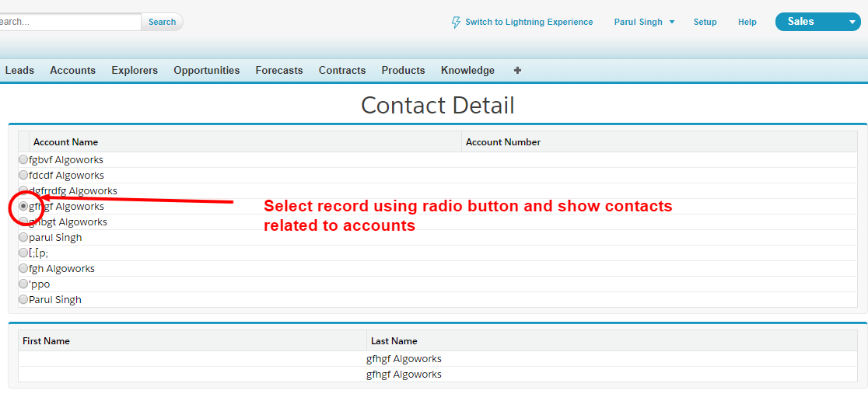Open the Sales app dropdown menu
Image resolution: width=868 pixels, height=401 pixels.
pyautogui.click(x=852, y=23)
